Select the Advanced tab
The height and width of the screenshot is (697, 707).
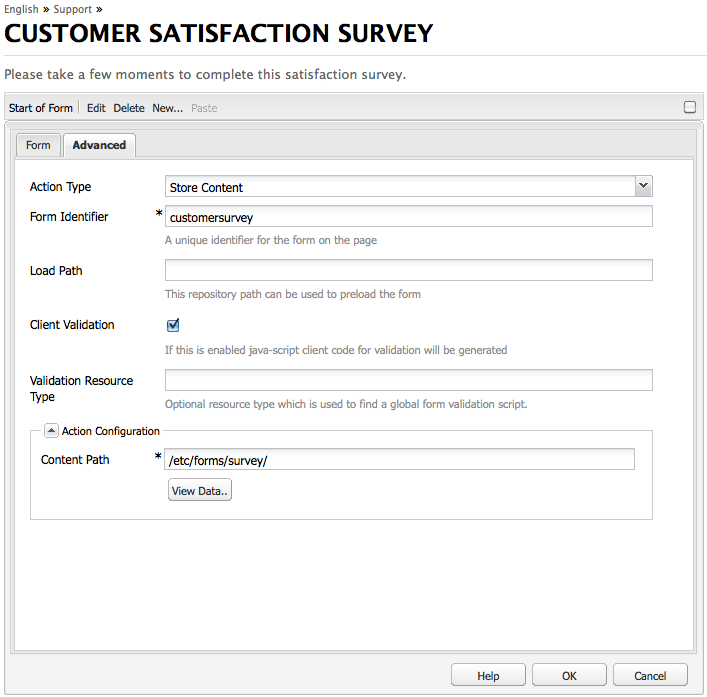coord(99,145)
